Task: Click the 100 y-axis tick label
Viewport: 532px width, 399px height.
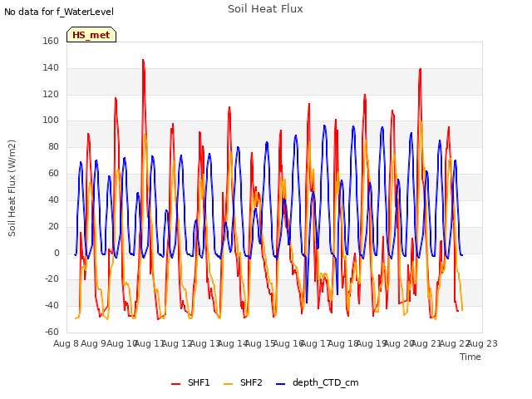Action: 51,120
